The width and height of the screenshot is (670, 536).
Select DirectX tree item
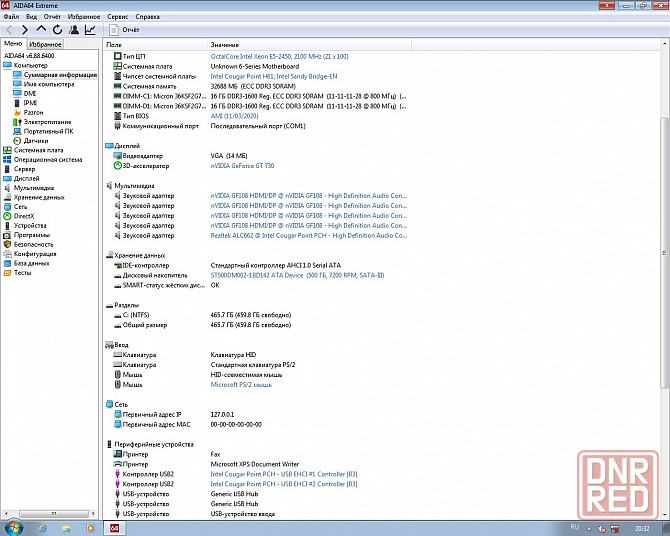tap(19, 216)
